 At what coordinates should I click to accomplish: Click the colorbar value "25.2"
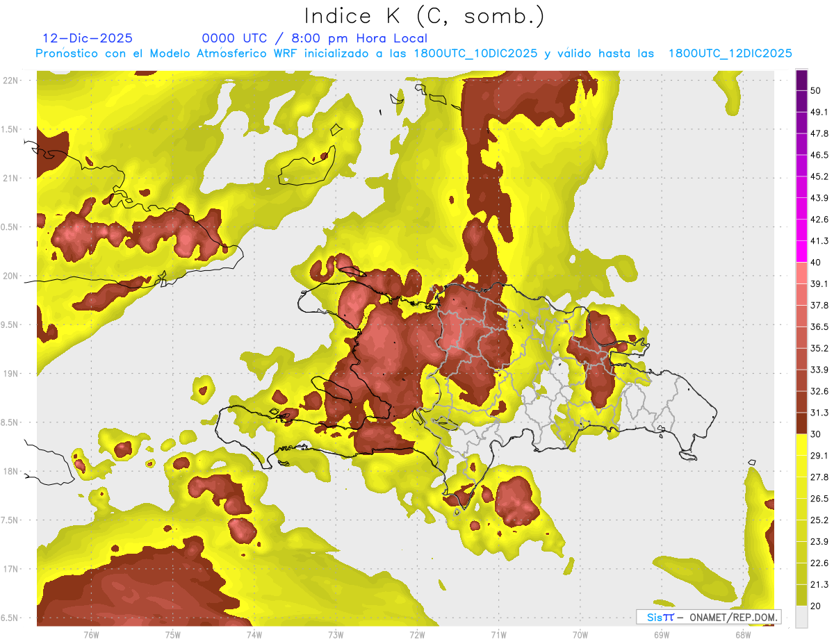click(x=819, y=520)
